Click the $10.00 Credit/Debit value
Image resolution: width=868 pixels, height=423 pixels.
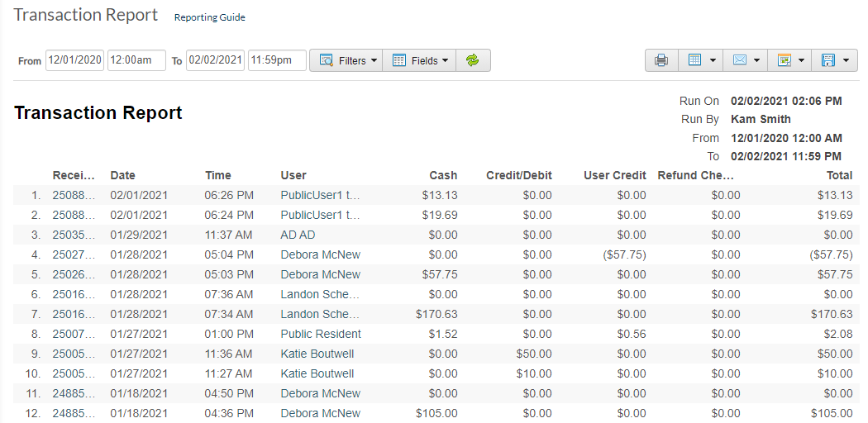point(534,374)
